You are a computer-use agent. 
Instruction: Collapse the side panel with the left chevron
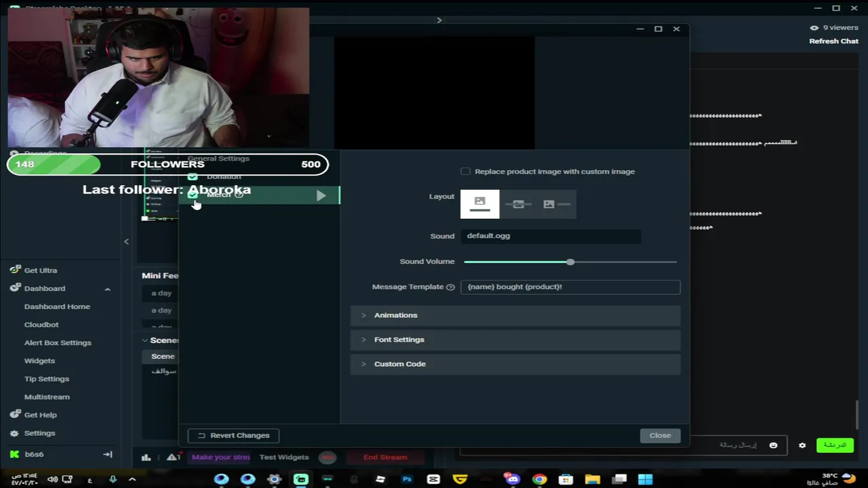[x=126, y=241]
